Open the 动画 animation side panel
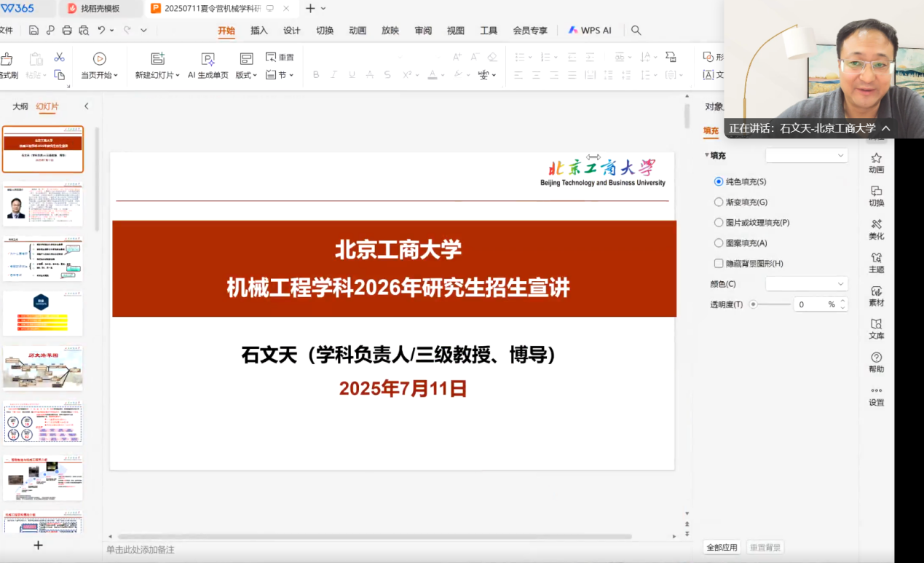924x563 pixels. click(x=876, y=162)
